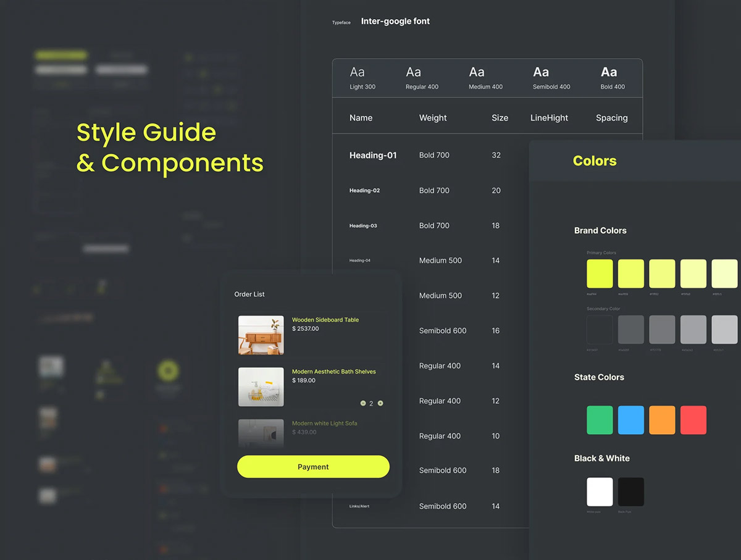The height and width of the screenshot is (560, 741).
Task: Click the minus quantity icon for Bath Shelves
Action: tap(363, 403)
